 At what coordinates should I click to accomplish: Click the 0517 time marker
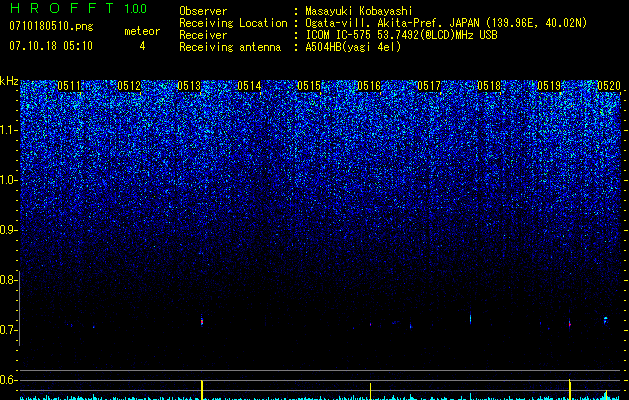pyautogui.click(x=429, y=86)
